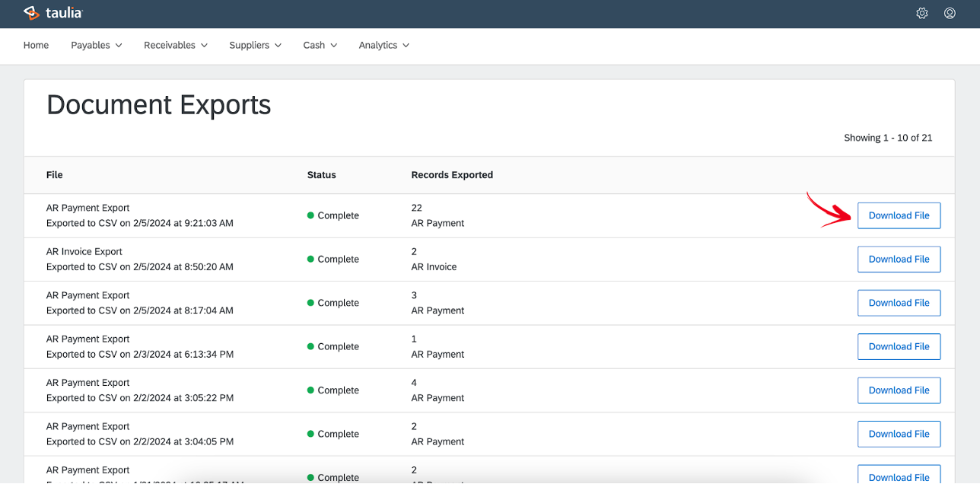The width and height of the screenshot is (980, 484).
Task: Download file for 9:21:03 AM export
Action: pyautogui.click(x=899, y=215)
